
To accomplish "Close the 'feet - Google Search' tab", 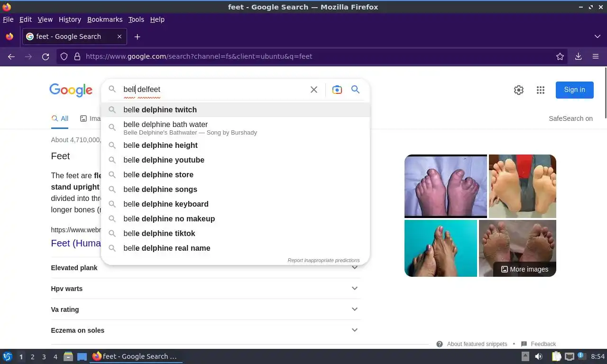I will pyautogui.click(x=120, y=36).
